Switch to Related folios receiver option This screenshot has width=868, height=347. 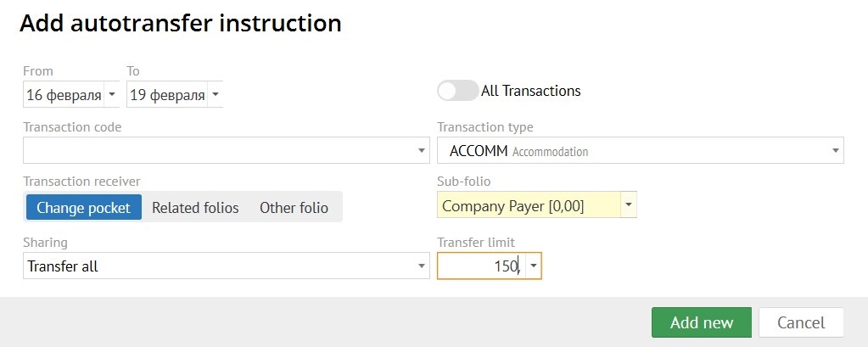[x=195, y=207]
